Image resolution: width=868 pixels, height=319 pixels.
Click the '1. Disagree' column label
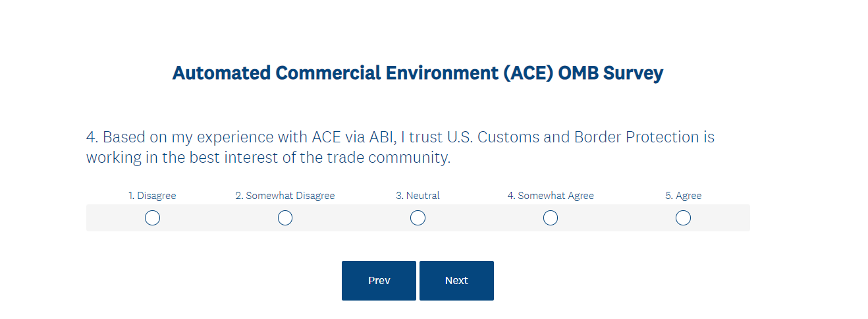pos(152,196)
